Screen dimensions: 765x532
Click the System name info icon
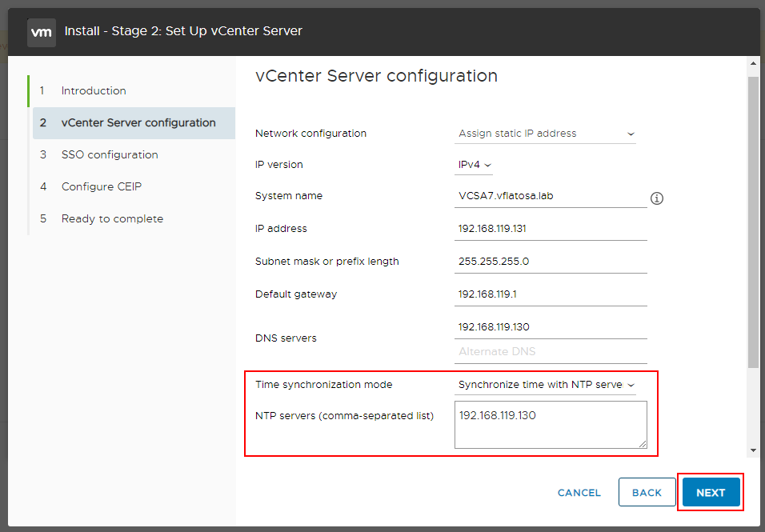pos(657,198)
